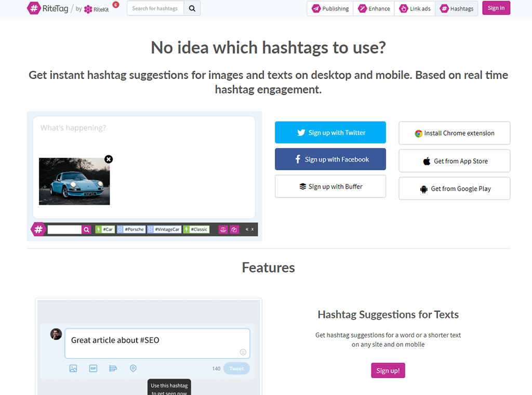
Task: Sign up with Buffer
Action: tap(330, 186)
